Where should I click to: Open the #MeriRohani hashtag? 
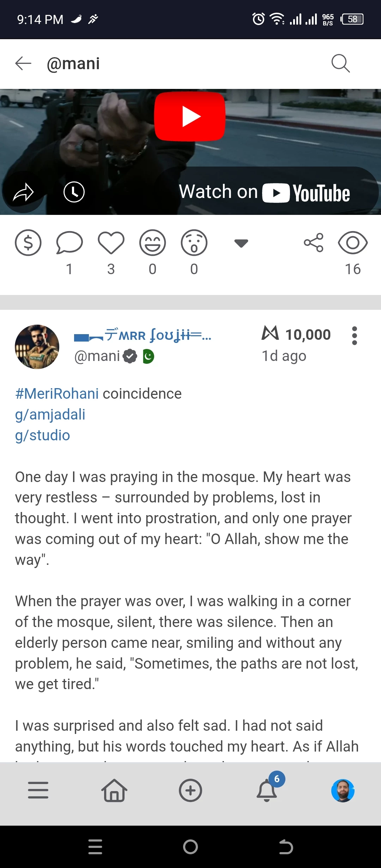click(x=57, y=394)
